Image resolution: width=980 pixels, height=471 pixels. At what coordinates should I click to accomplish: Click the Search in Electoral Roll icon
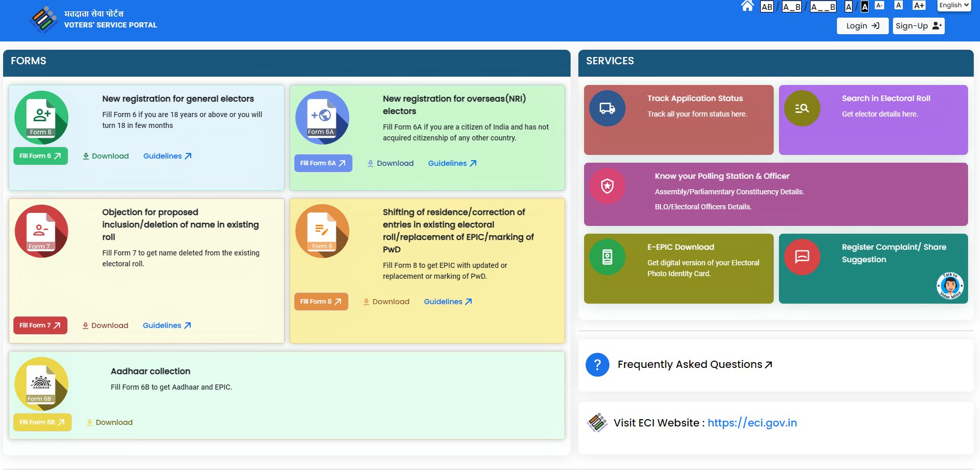[x=802, y=108]
